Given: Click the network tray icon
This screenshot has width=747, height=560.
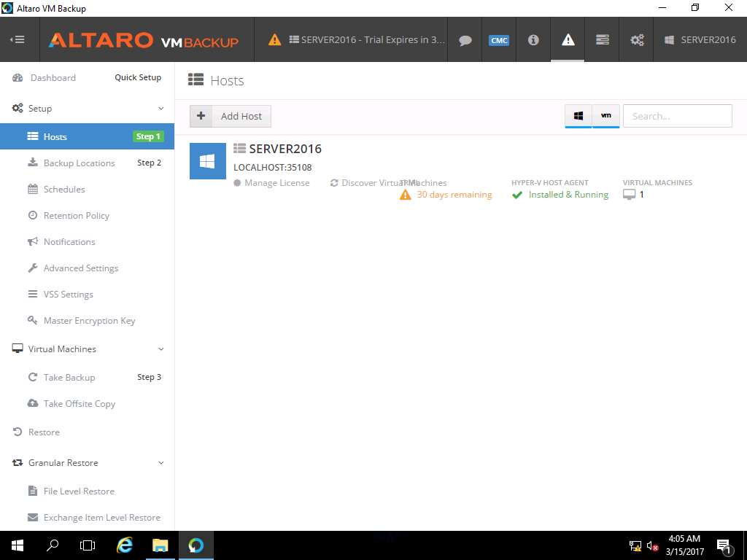Looking at the screenshot, I should coord(635,546).
